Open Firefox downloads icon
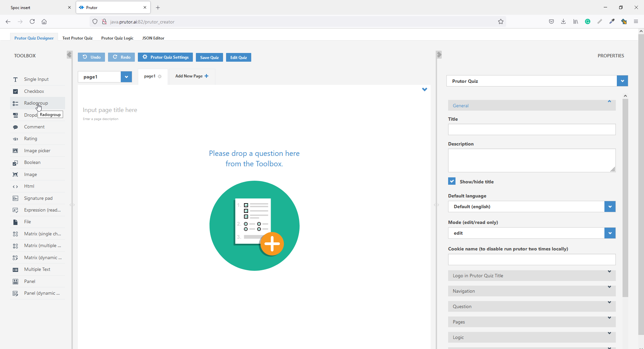Image resolution: width=644 pixels, height=349 pixels. coord(563,22)
